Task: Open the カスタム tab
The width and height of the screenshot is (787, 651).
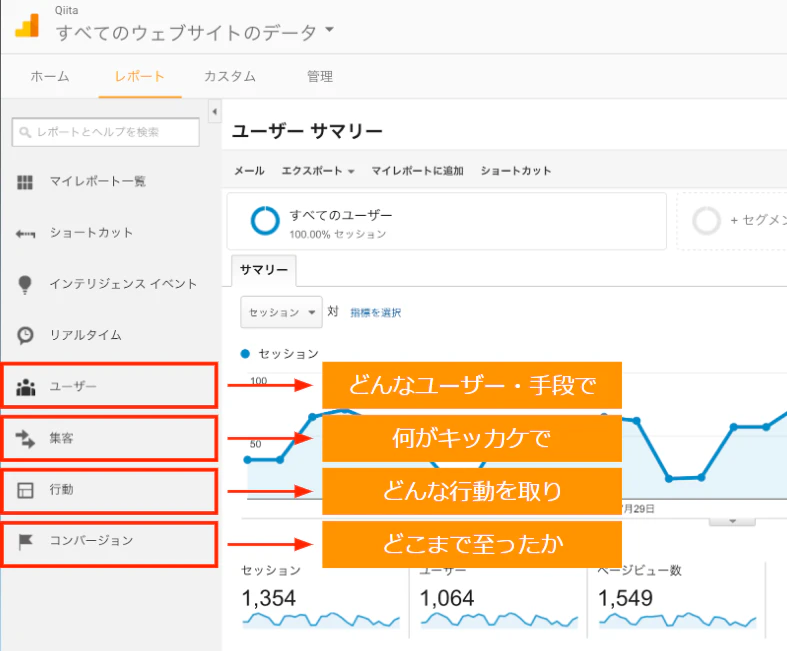Action: pos(230,76)
